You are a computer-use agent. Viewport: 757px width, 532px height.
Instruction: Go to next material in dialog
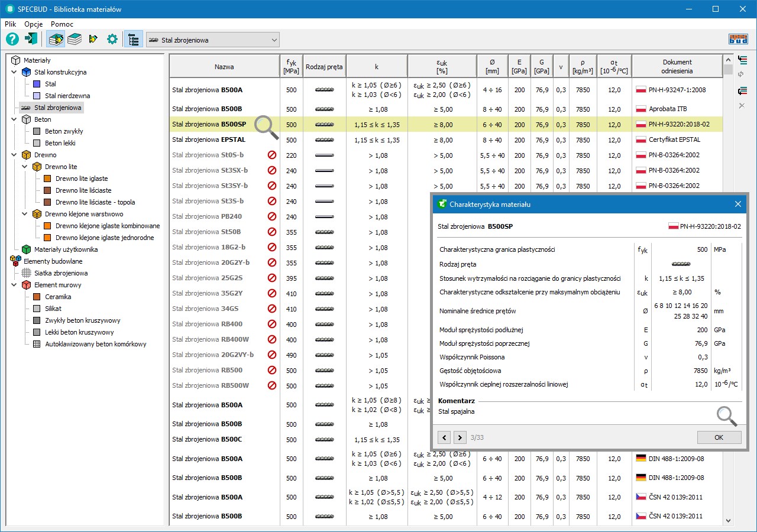pos(460,437)
